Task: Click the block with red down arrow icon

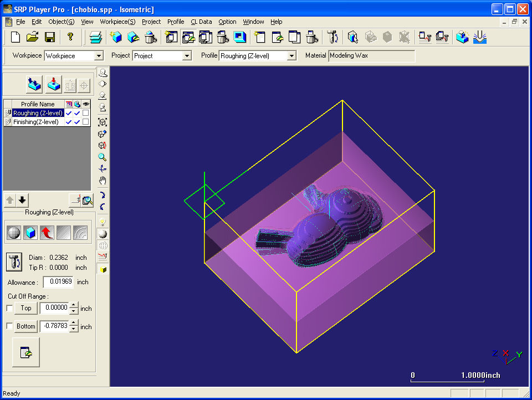Action: (x=54, y=84)
